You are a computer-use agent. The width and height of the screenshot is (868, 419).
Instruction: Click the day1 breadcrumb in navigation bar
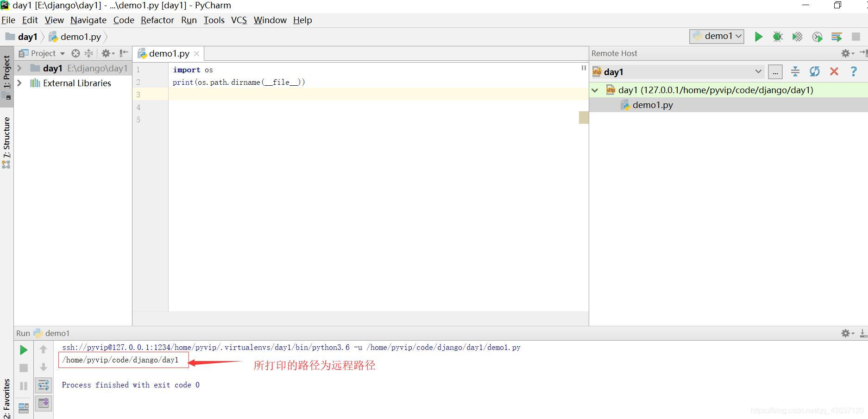22,37
